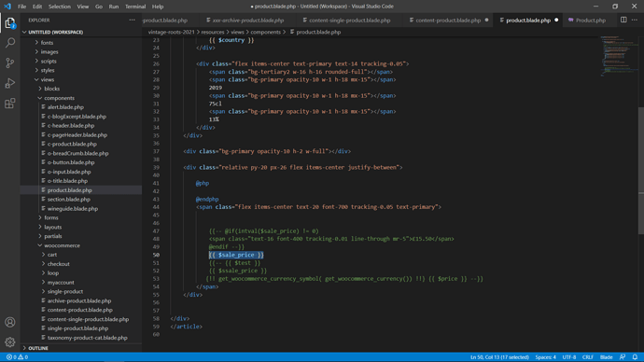The width and height of the screenshot is (644, 362).
Task: Click the VS Code logo icon
Action: 7,7
